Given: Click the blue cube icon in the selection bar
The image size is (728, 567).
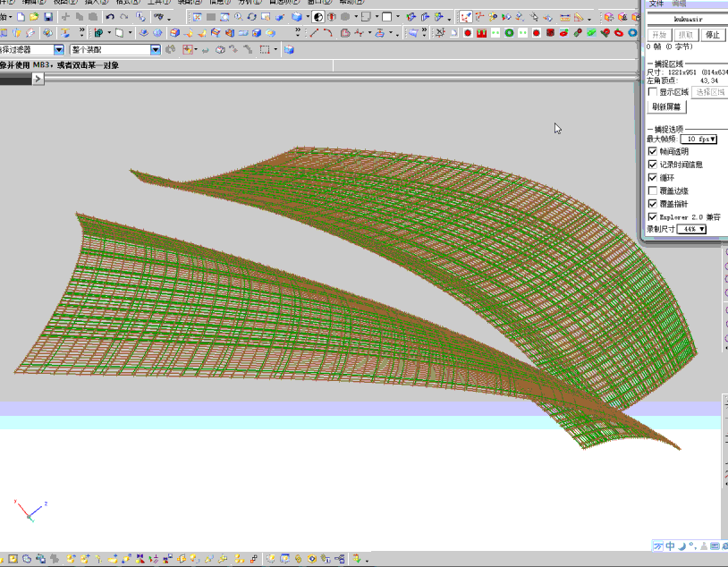Looking at the screenshot, I should click(289, 50).
